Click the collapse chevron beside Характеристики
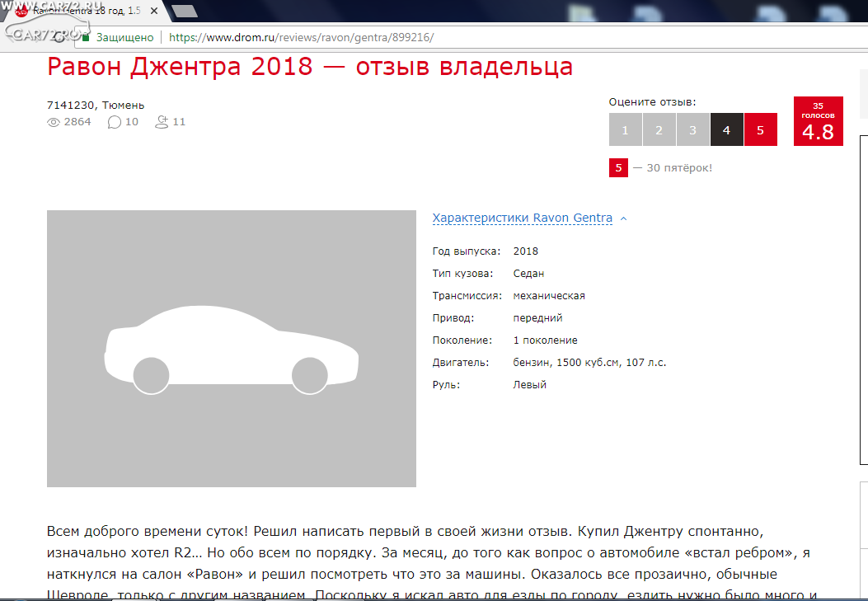 point(623,218)
